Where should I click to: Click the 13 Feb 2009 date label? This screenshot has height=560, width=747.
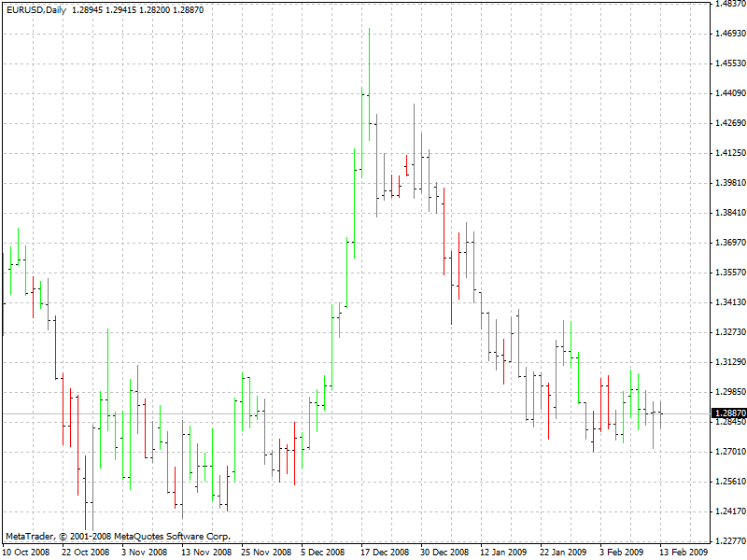point(684,550)
